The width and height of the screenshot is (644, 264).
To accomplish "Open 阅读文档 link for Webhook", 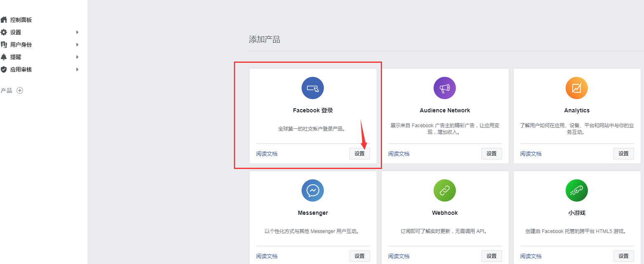I will pos(399,256).
